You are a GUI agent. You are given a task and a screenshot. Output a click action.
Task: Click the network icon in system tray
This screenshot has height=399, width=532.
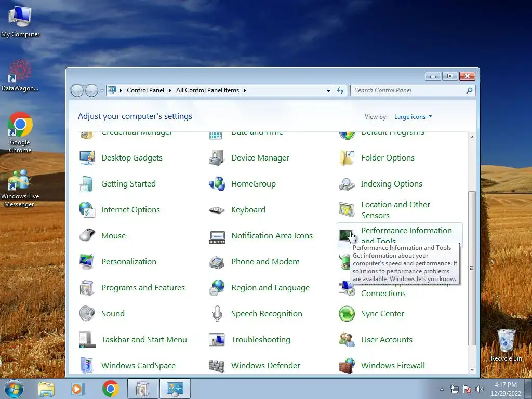[x=454, y=389]
